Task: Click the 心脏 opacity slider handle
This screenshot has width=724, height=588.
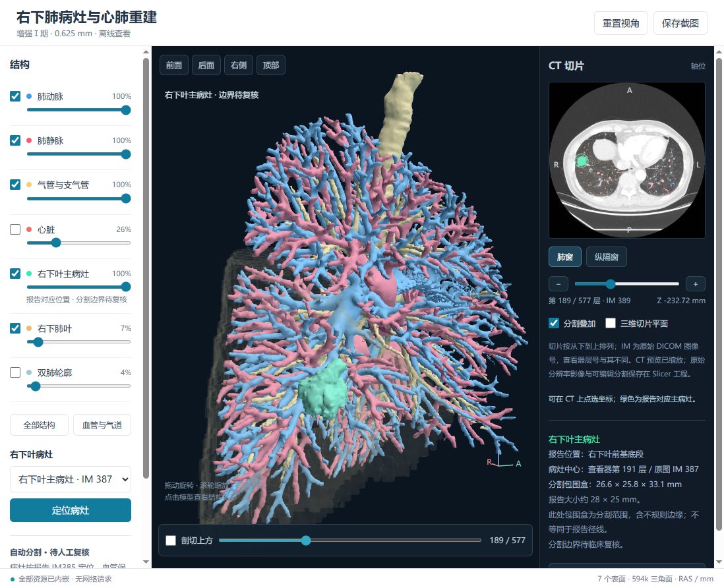Action: click(56, 243)
